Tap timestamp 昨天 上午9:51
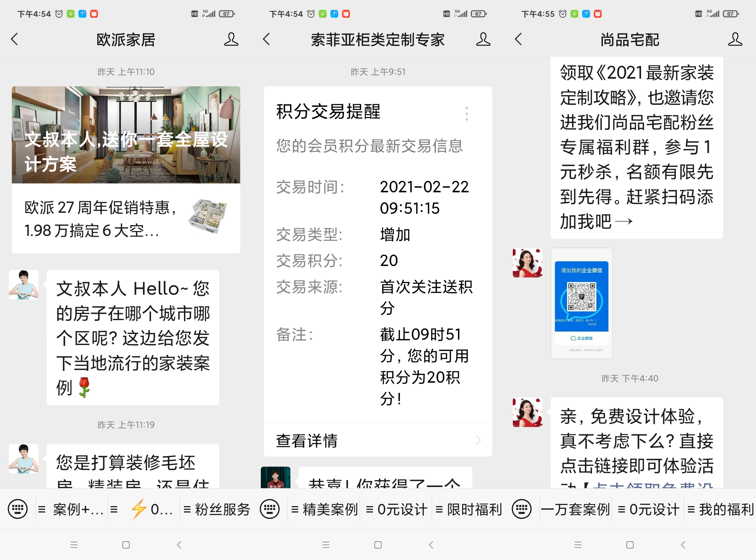This screenshot has height=560, width=756. point(378,72)
